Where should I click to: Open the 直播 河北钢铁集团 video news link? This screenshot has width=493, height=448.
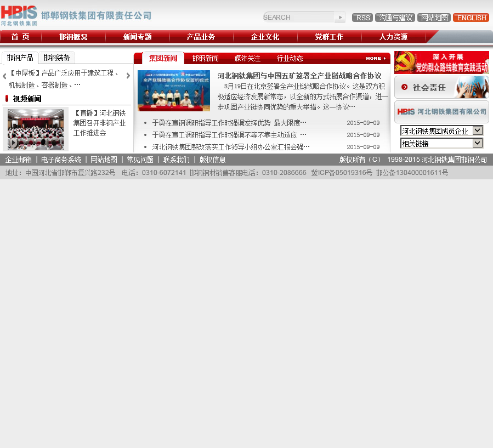[x=100, y=123]
